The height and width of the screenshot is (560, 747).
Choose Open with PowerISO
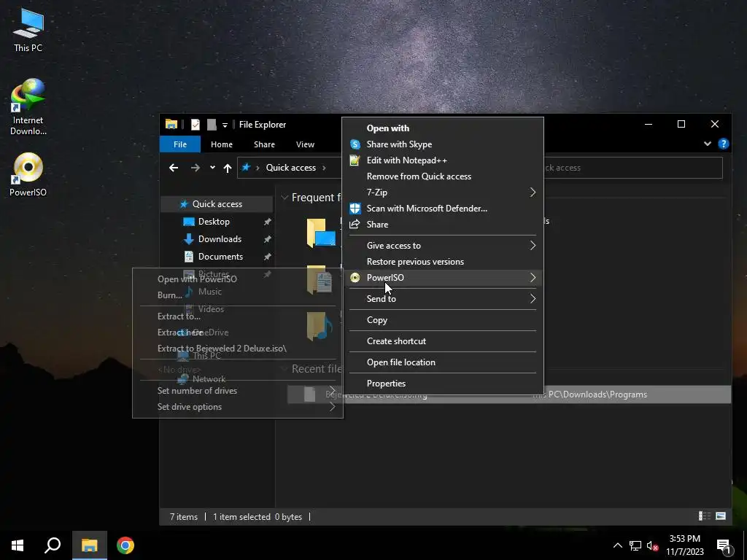238,279
